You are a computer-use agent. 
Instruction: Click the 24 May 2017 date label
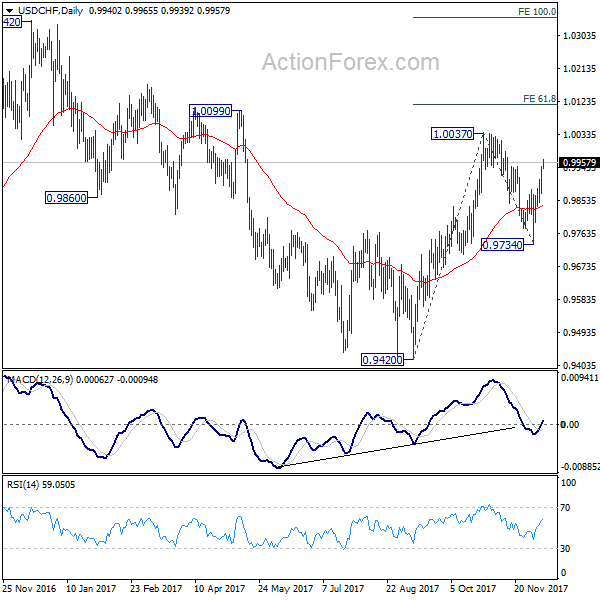(x=285, y=588)
